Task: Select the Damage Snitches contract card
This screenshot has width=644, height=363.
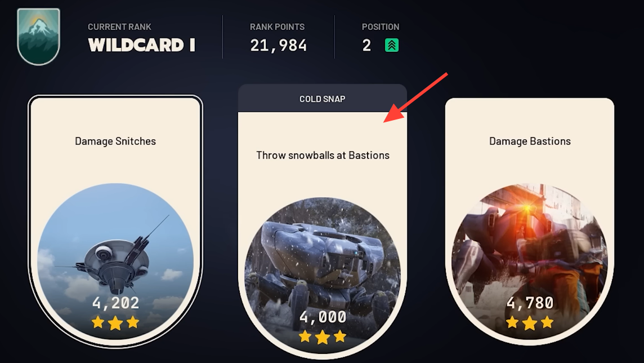Action: click(115, 221)
